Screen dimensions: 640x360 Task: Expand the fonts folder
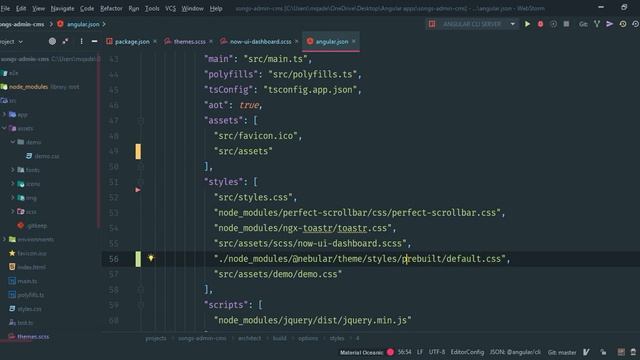click(13, 170)
